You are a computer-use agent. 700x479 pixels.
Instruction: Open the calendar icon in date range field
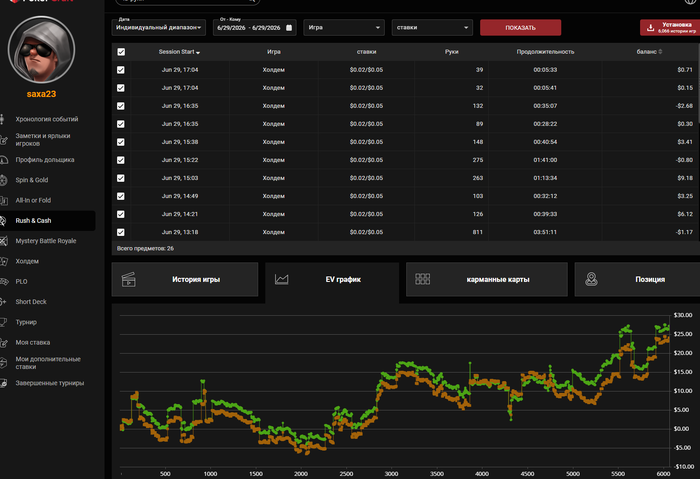(x=289, y=28)
